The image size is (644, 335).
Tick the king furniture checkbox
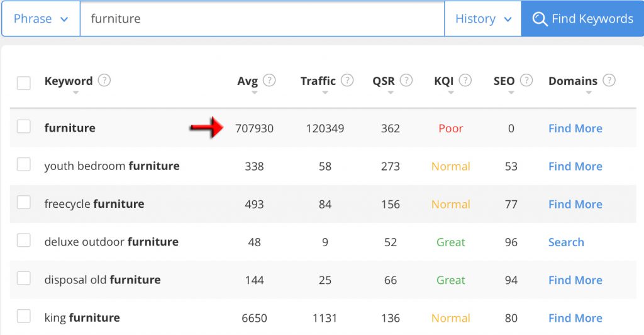pyautogui.click(x=24, y=316)
